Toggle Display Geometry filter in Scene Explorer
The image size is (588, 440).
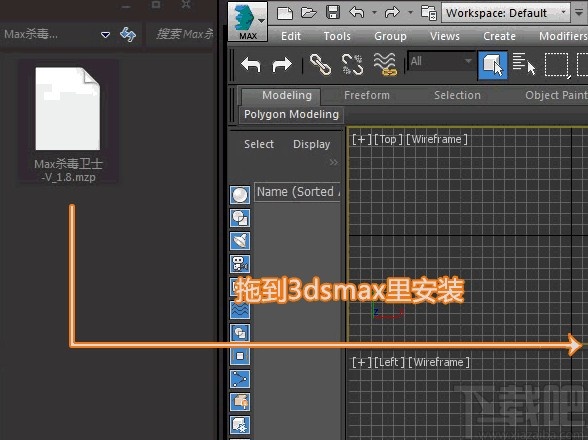tap(240, 195)
